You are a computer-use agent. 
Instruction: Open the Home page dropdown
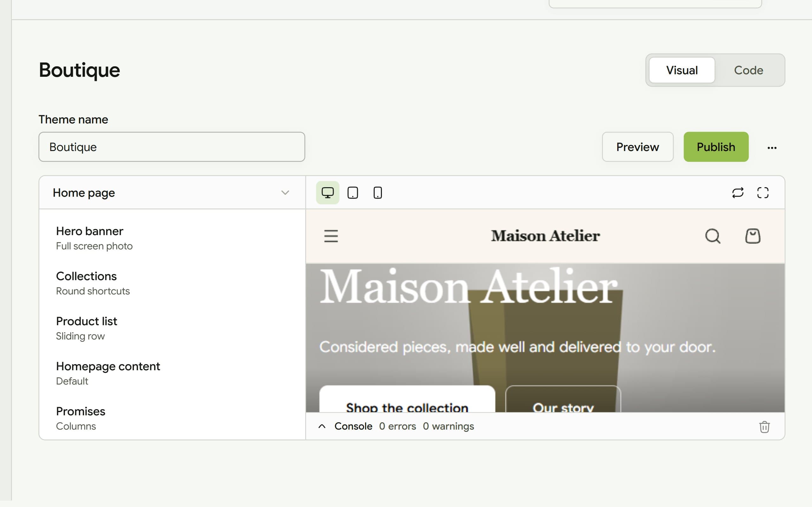172,193
